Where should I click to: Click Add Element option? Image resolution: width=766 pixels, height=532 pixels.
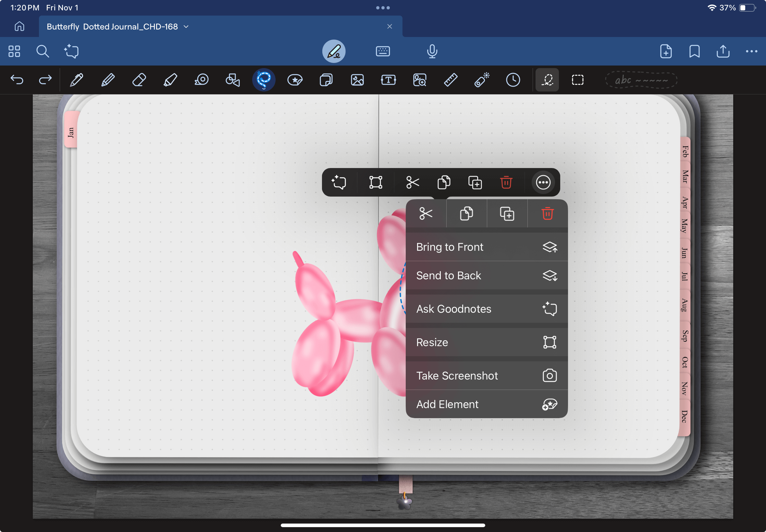coord(486,404)
